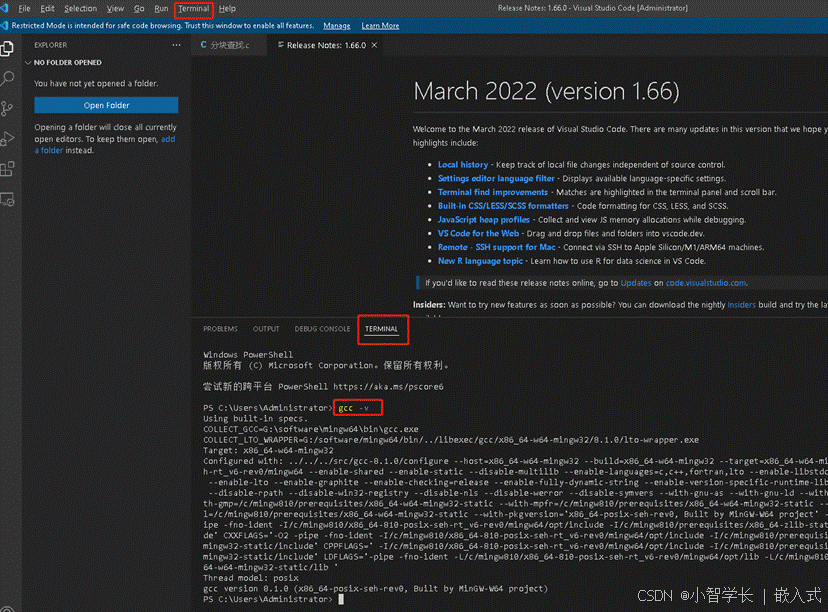828x612 pixels.
Task: Click the 'March 2022 (version 1.66)' heading
Action: (546, 91)
